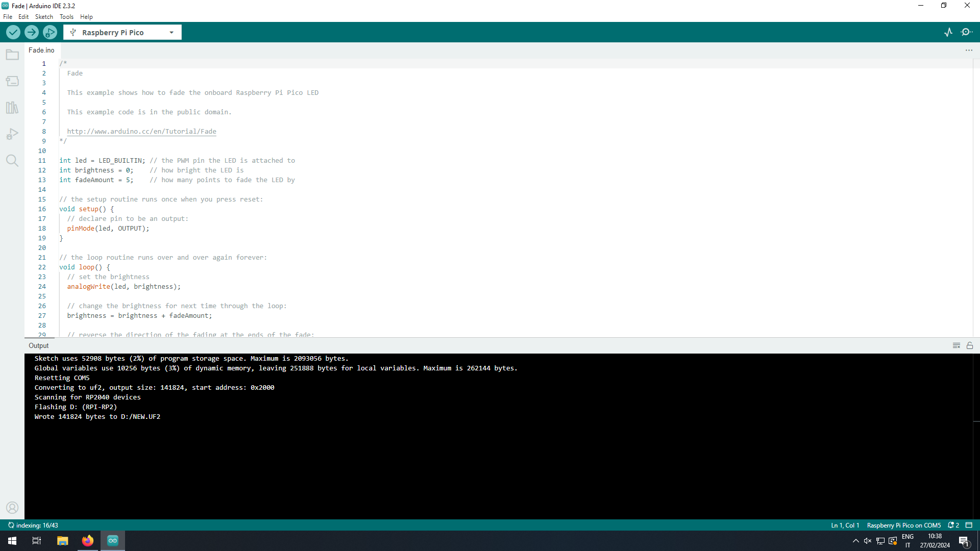
Task: Click the Search icon in sidebar
Action: pyautogui.click(x=12, y=161)
